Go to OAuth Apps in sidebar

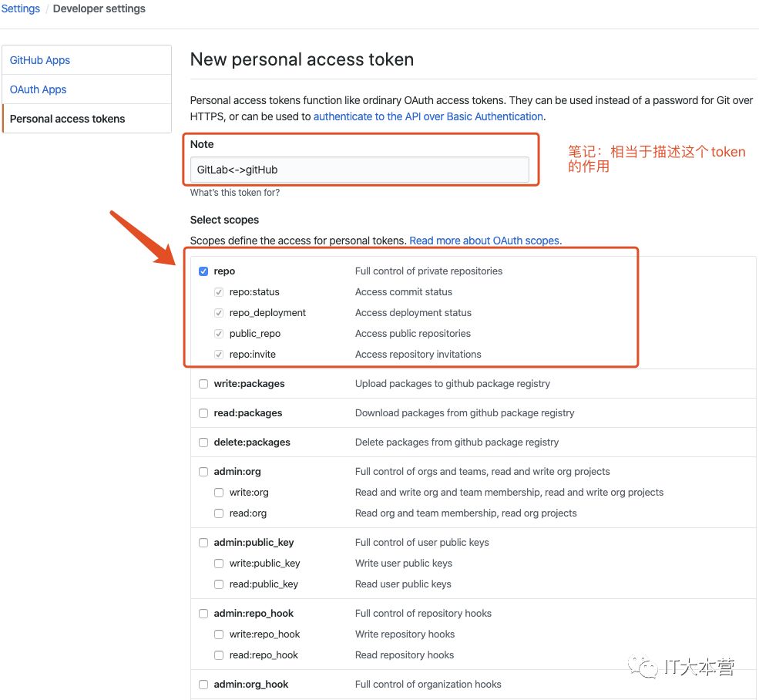click(39, 89)
